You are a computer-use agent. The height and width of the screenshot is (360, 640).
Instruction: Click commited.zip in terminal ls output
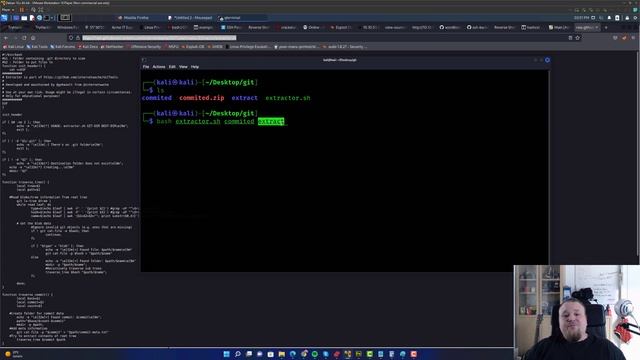pyautogui.click(x=202, y=98)
